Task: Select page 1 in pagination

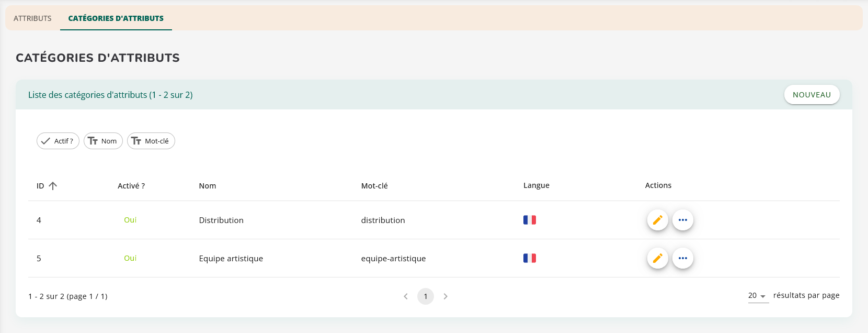Action: pyautogui.click(x=426, y=296)
